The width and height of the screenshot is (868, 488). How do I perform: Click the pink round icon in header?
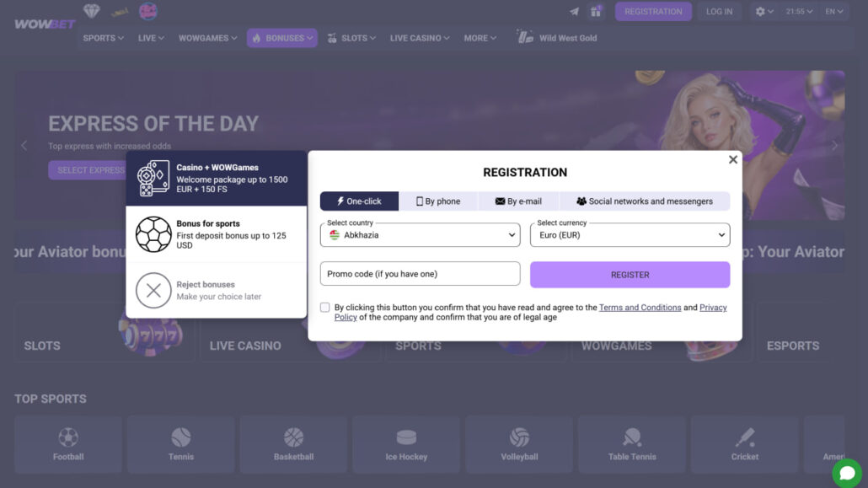click(147, 11)
